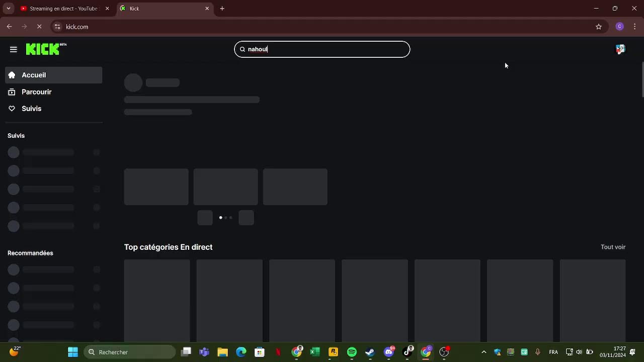Viewport: 644px width, 362px height.
Task: Open Chrome profile avatar button
Action: click(620, 27)
